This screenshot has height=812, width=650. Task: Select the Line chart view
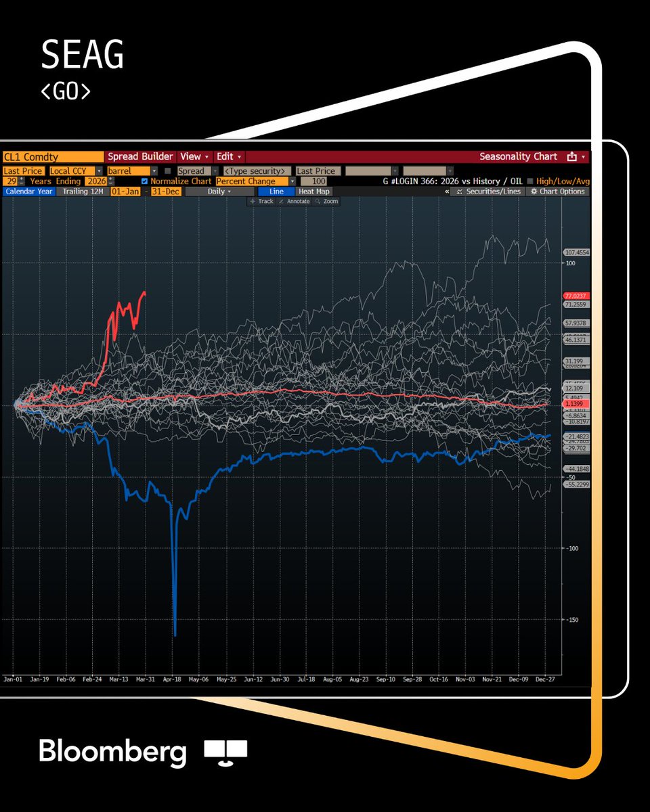coord(276,191)
